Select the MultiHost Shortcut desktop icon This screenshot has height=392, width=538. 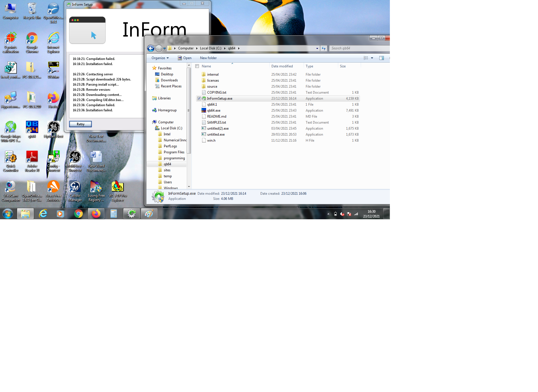pyautogui.click(x=75, y=161)
